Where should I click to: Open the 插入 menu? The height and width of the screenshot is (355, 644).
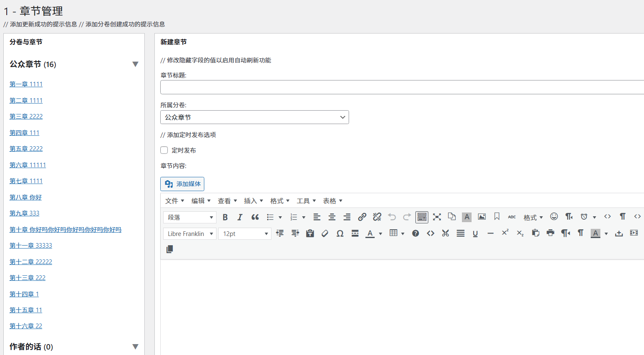click(x=253, y=201)
